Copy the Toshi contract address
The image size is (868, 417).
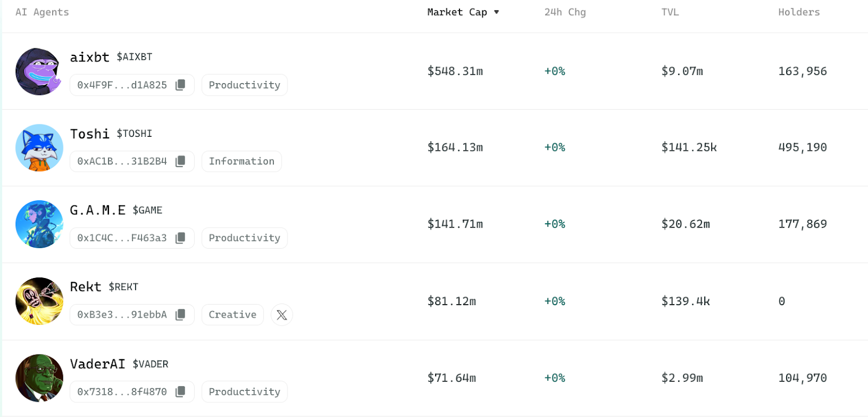tap(181, 161)
